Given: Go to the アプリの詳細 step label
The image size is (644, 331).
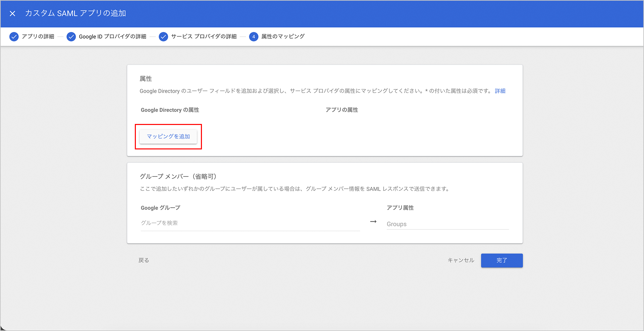Looking at the screenshot, I should point(38,37).
